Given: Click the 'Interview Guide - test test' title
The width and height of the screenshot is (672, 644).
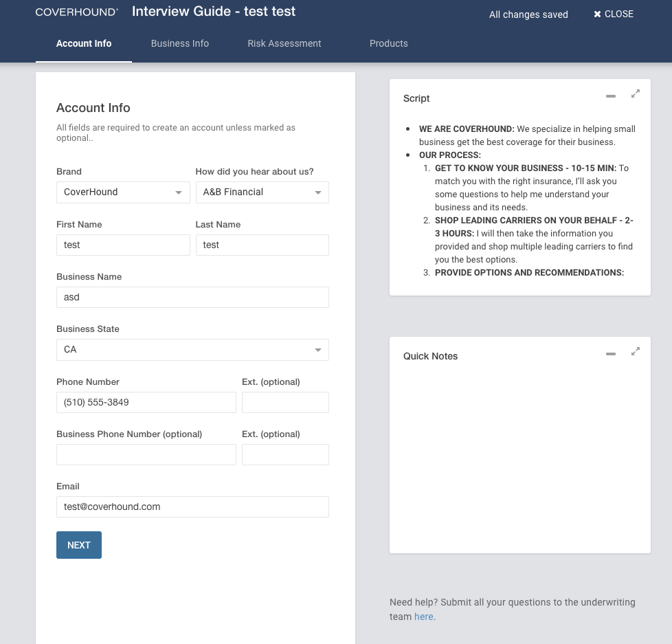Looking at the screenshot, I should pos(214,11).
